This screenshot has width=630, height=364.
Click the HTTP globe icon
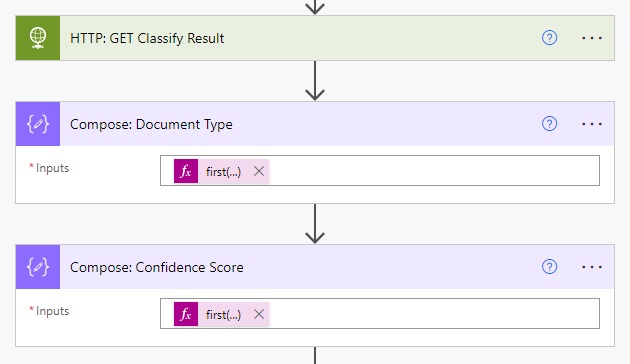38,38
